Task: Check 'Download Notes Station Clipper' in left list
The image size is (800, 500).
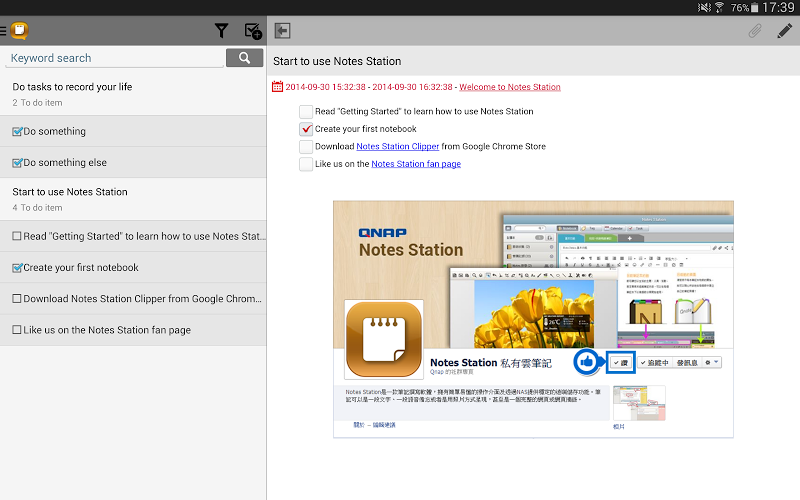Action: 17,298
